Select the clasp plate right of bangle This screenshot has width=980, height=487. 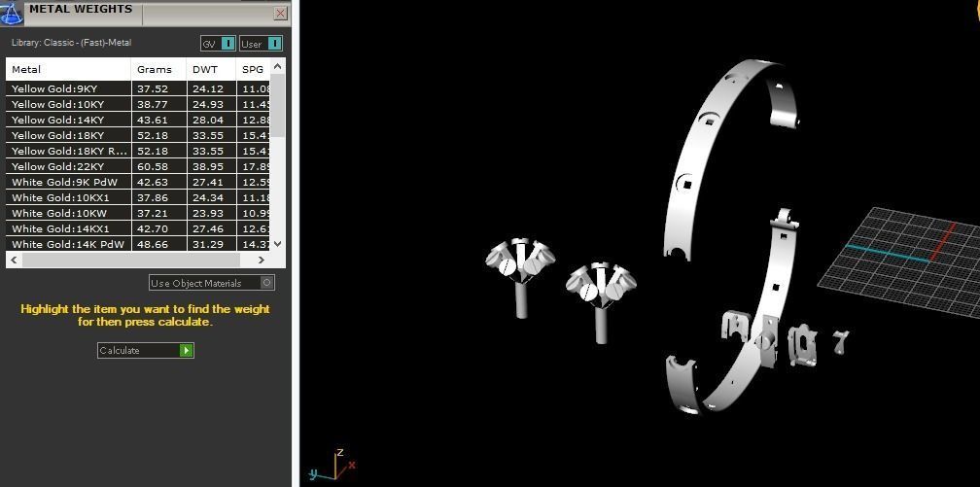802,346
